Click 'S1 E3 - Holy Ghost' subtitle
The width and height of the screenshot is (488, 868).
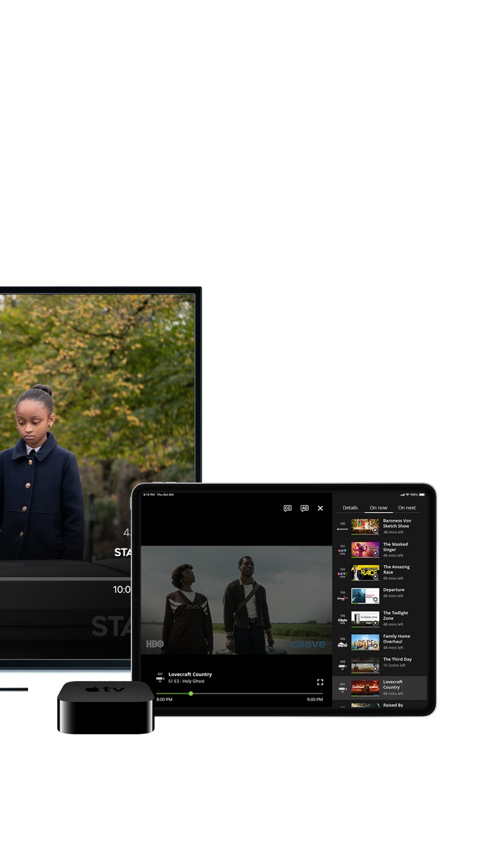[186, 681]
